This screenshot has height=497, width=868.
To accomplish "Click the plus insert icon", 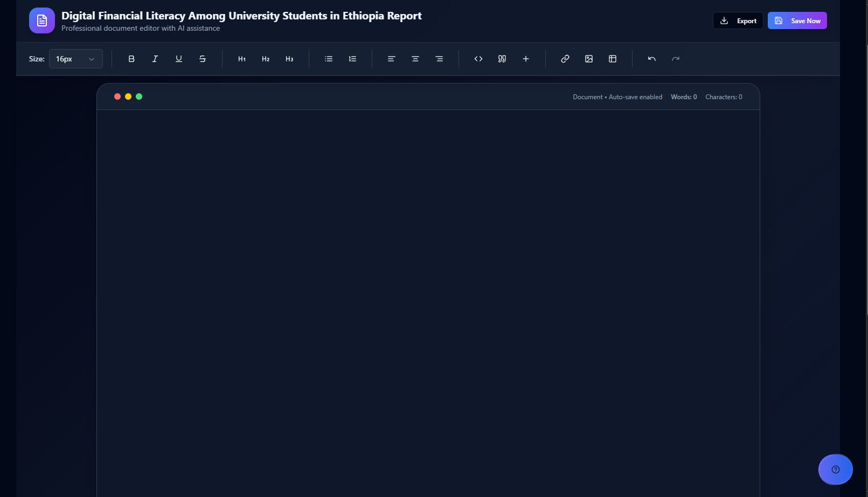I will tap(526, 59).
